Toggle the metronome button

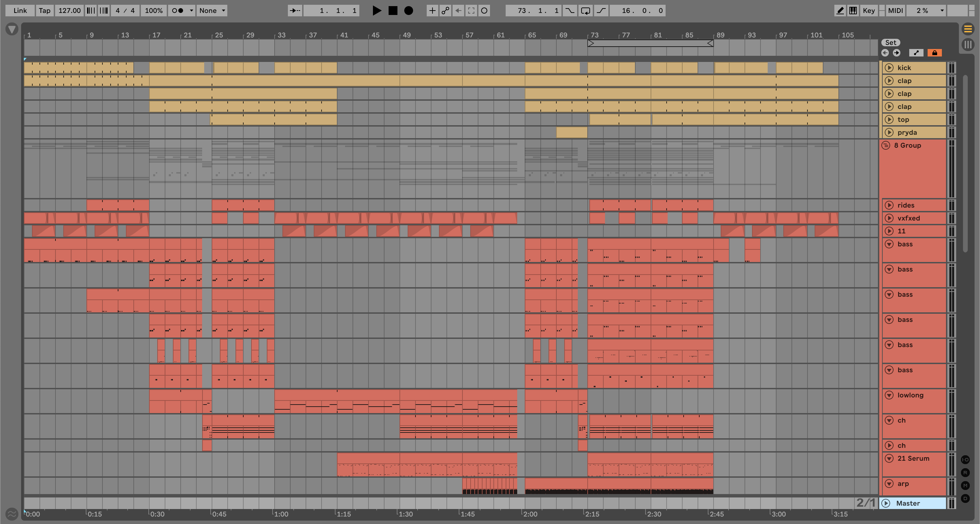(x=177, y=11)
